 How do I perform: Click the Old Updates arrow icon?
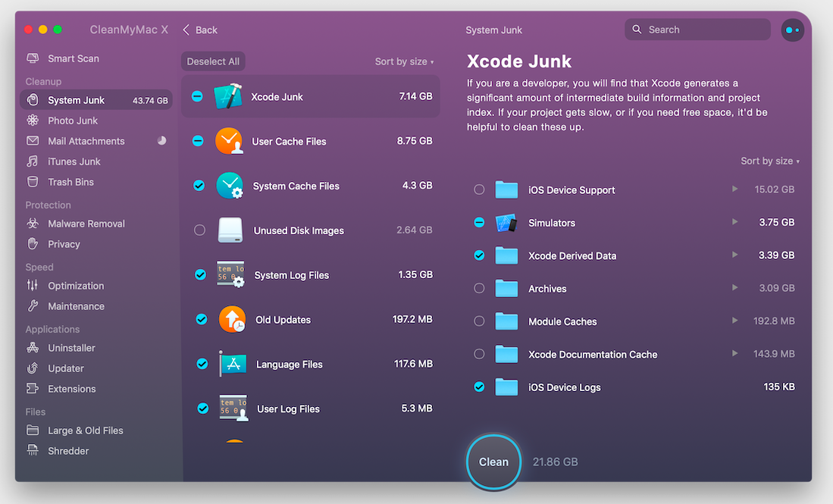click(232, 319)
